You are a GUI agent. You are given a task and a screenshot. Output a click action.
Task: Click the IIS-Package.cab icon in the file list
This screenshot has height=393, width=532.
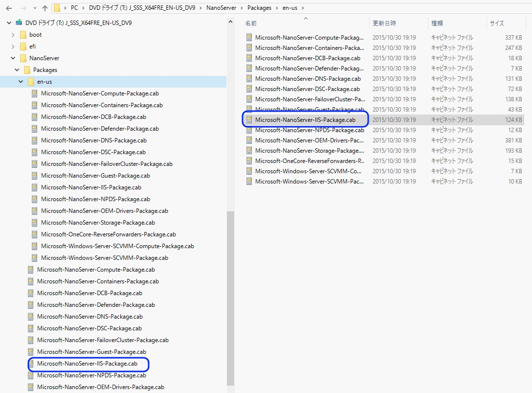point(249,119)
